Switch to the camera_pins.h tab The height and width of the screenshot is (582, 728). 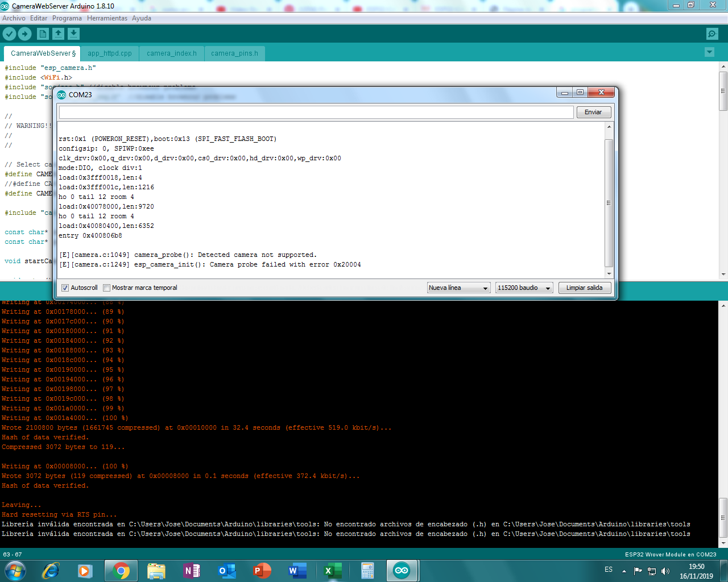[234, 53]
